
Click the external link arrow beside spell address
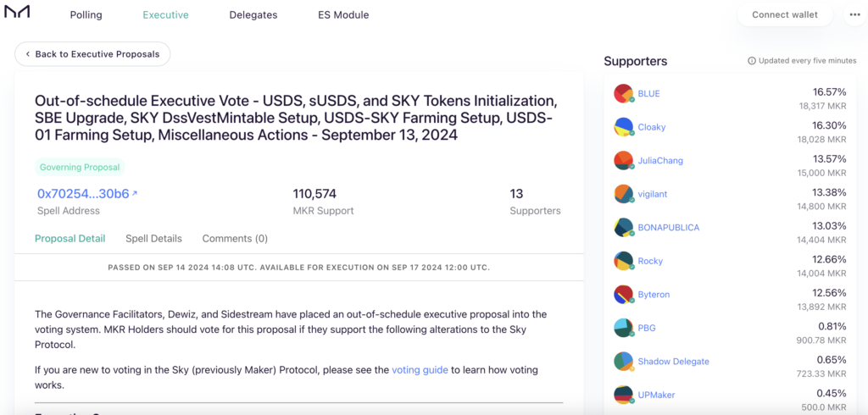click(135, 193)
